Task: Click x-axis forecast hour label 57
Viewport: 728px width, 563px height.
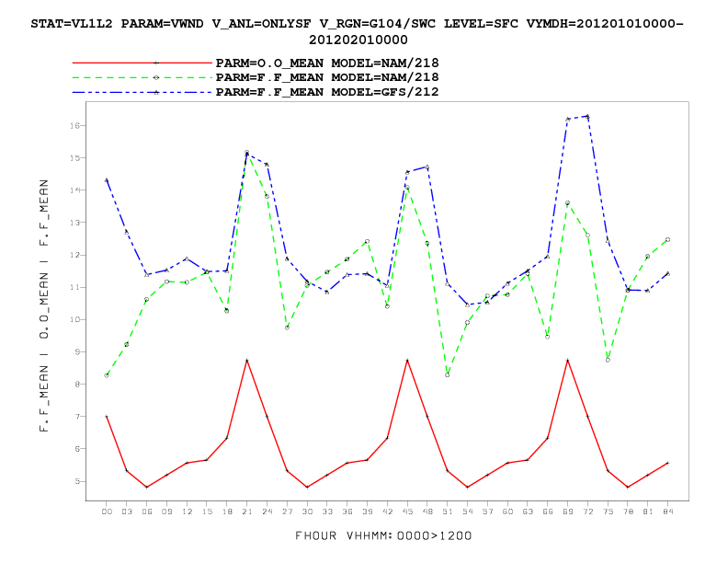Action: [487, 511]
